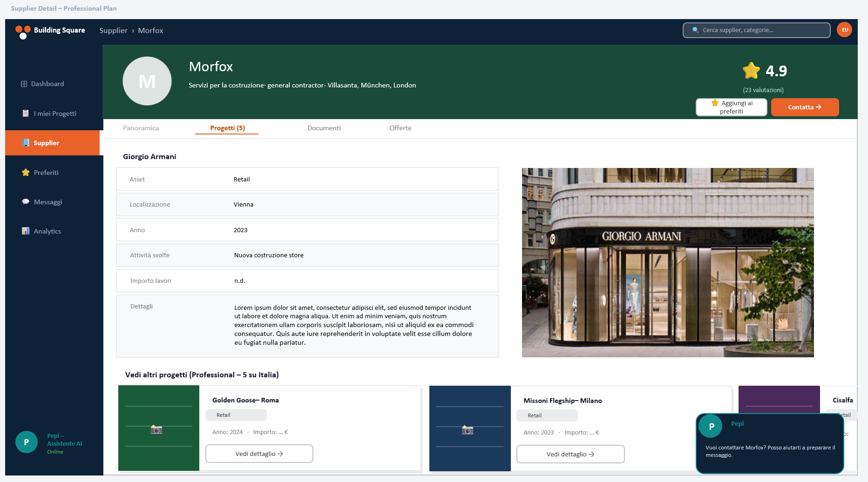Click the Pepi assistant avatar in sidebar
This screenshot has width=868, height=482.
pos(27,442)
